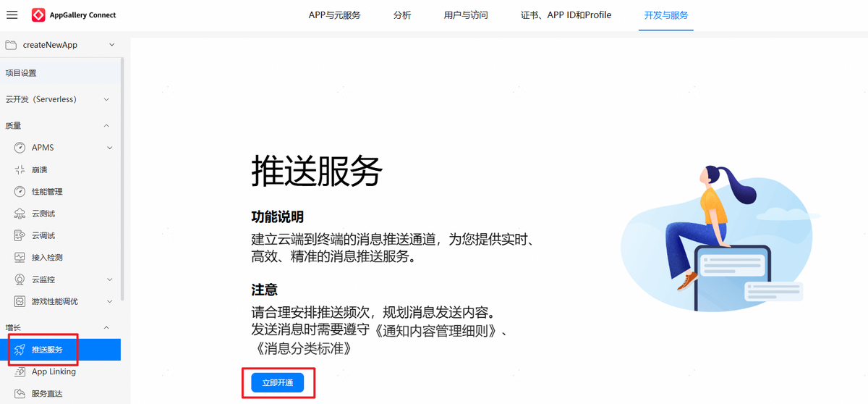
Task: Click the 云调试 debug icon
Action: pos(20,235)
